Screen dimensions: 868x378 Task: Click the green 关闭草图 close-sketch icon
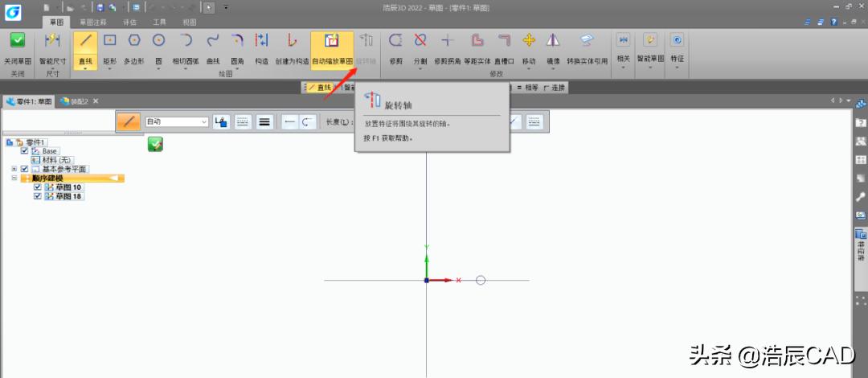click(18, 40)
